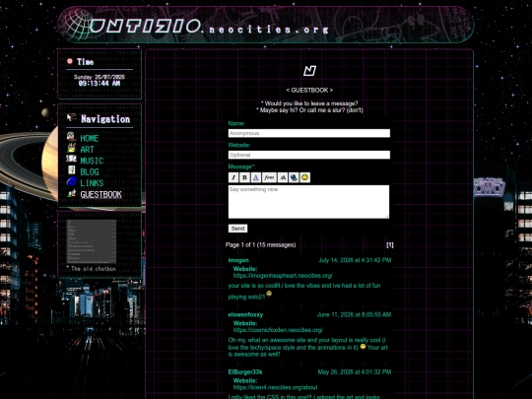This screenshot has width=532, height=399.
Task: Click the Sunday date line under Time
Action: (x=100, y=77)
